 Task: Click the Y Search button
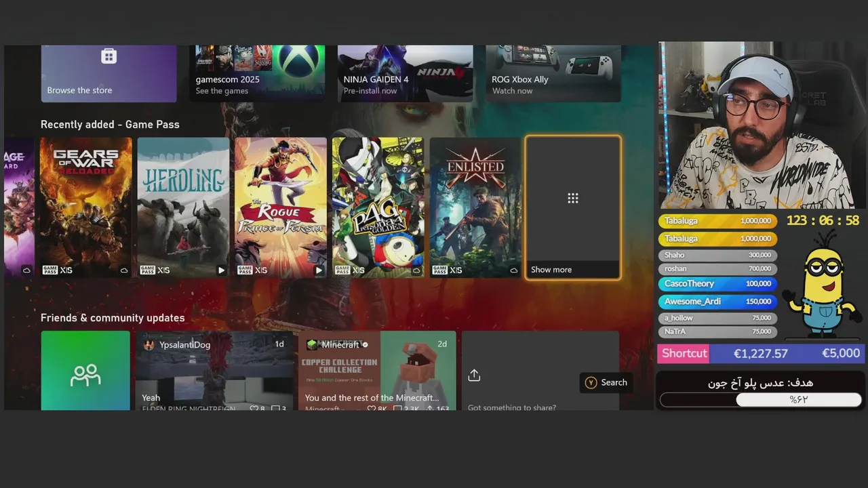(606, 382)
